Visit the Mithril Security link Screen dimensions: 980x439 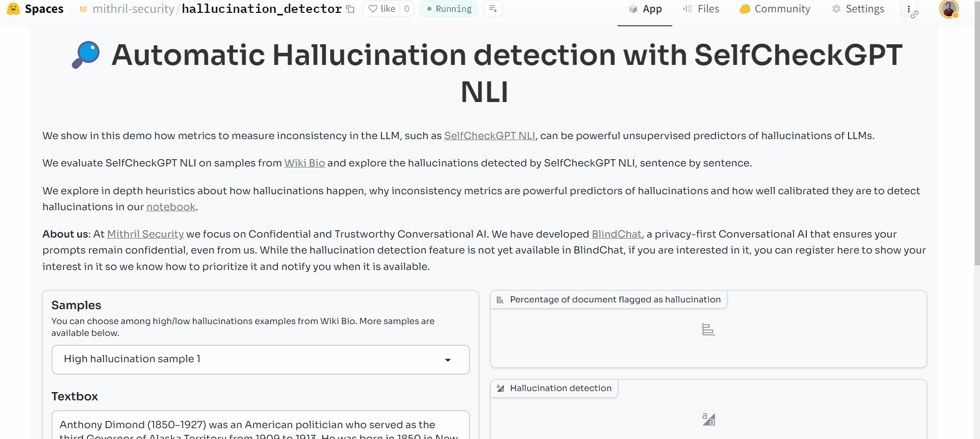click(145, 234)
